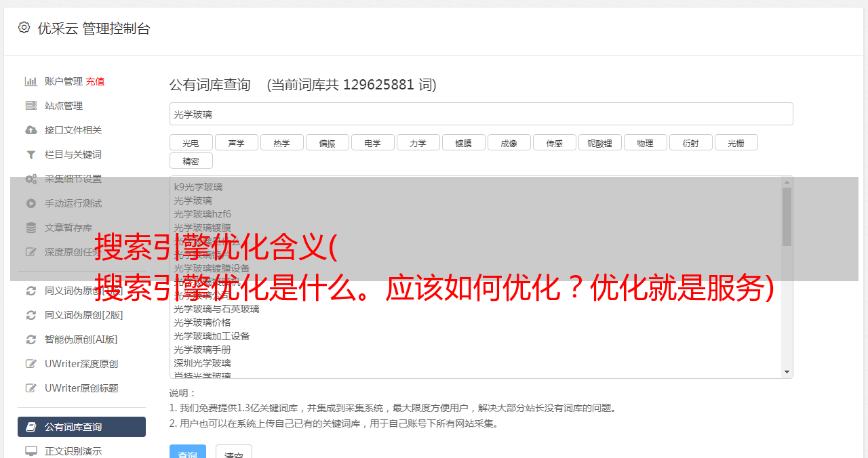868x458 pixels.
Task: Click the gear icon beside 优采云 管理控制台
Action: click(x=24, y=28)
